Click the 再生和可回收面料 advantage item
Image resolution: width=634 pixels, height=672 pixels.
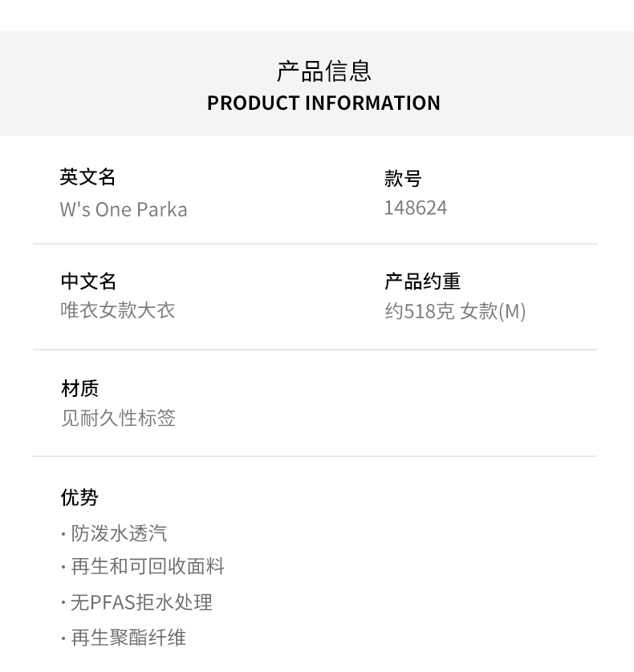point(148,567)
